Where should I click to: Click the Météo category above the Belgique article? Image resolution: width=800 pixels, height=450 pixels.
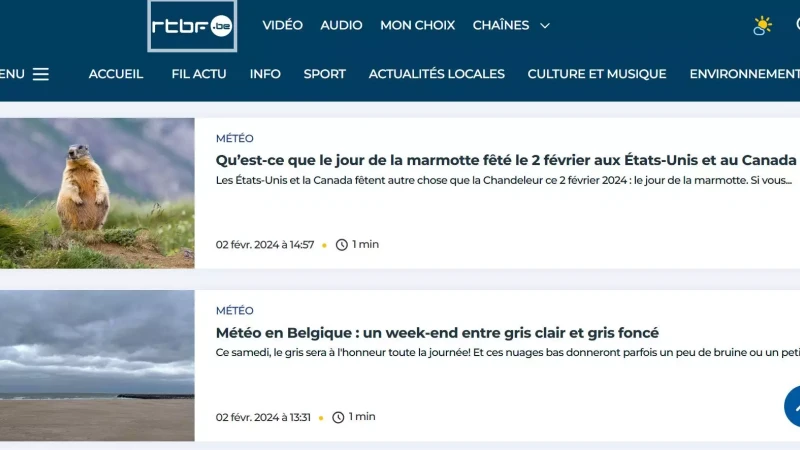tap(235, 311)
